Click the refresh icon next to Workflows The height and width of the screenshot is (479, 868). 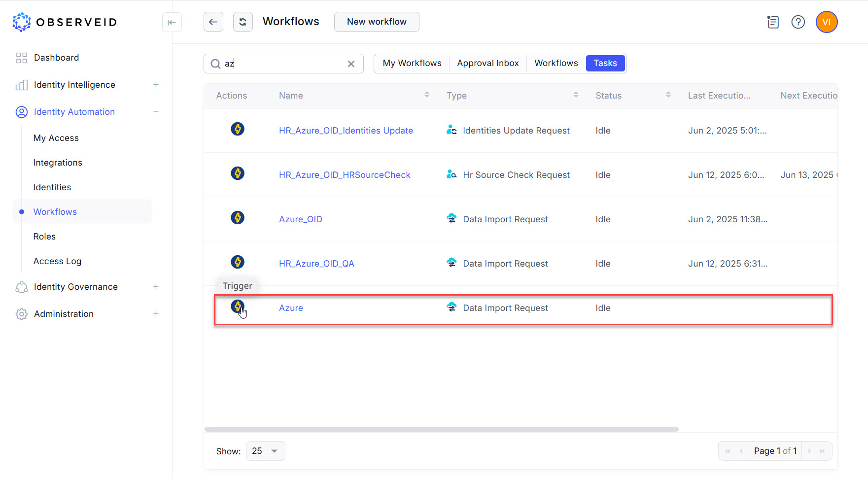coord(243,22)
